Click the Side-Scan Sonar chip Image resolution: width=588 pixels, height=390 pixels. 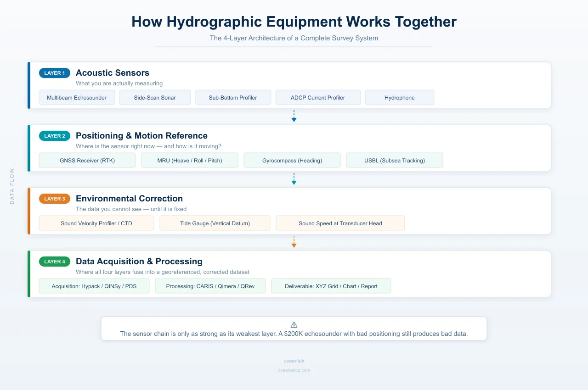[x=155, y=97]
